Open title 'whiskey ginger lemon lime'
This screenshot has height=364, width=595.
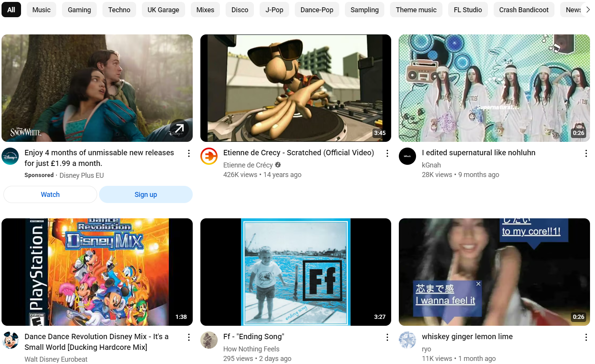(467, 336)
